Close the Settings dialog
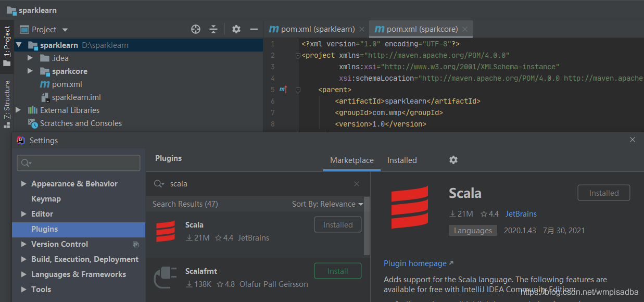 coord(633,140)
